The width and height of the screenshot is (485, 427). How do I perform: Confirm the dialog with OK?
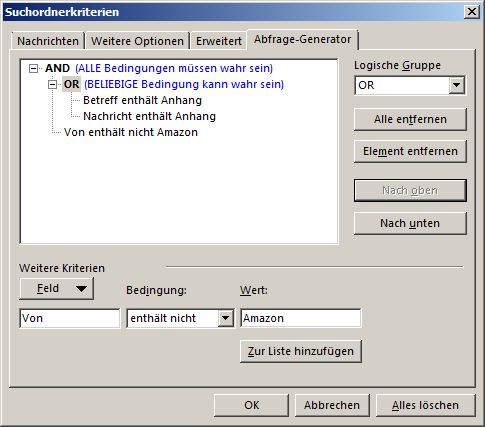point(251,405)
